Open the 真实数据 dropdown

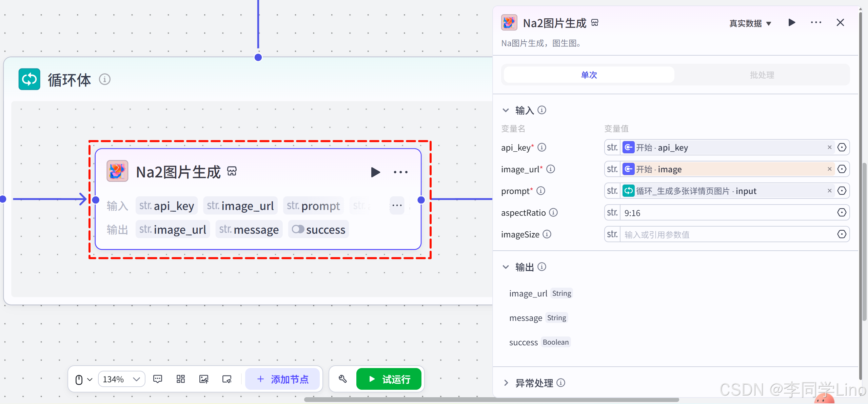coord(750,23)
